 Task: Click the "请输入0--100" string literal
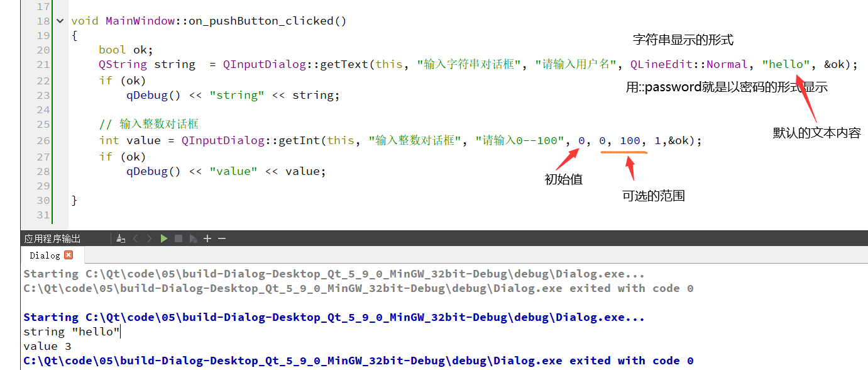click(519, 140)
